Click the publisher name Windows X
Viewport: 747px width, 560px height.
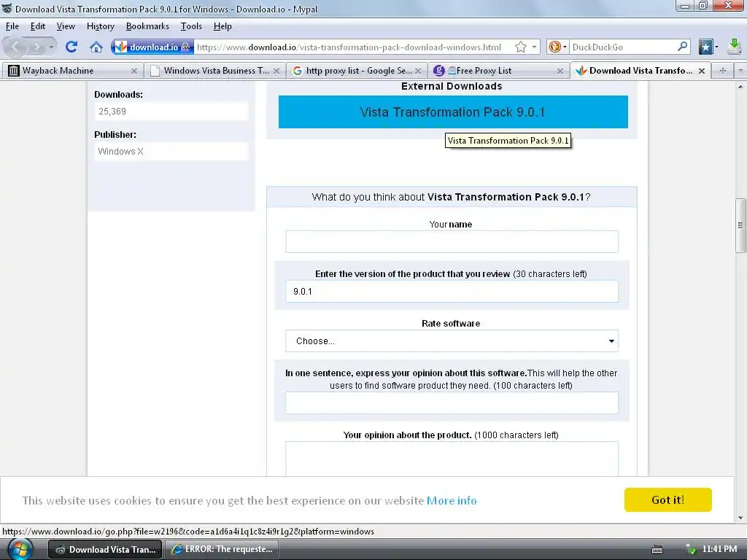[x=120, y=152]
